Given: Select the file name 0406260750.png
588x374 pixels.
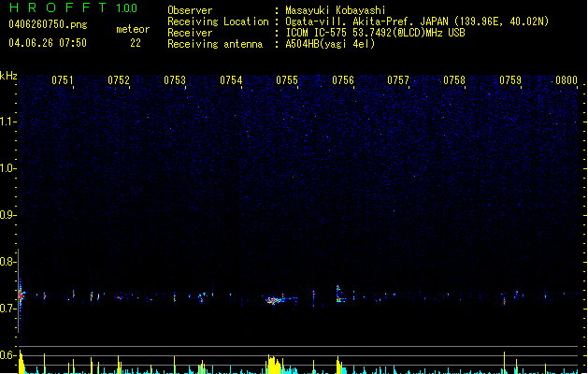Looking at the screenshot, I should [48, 24].
